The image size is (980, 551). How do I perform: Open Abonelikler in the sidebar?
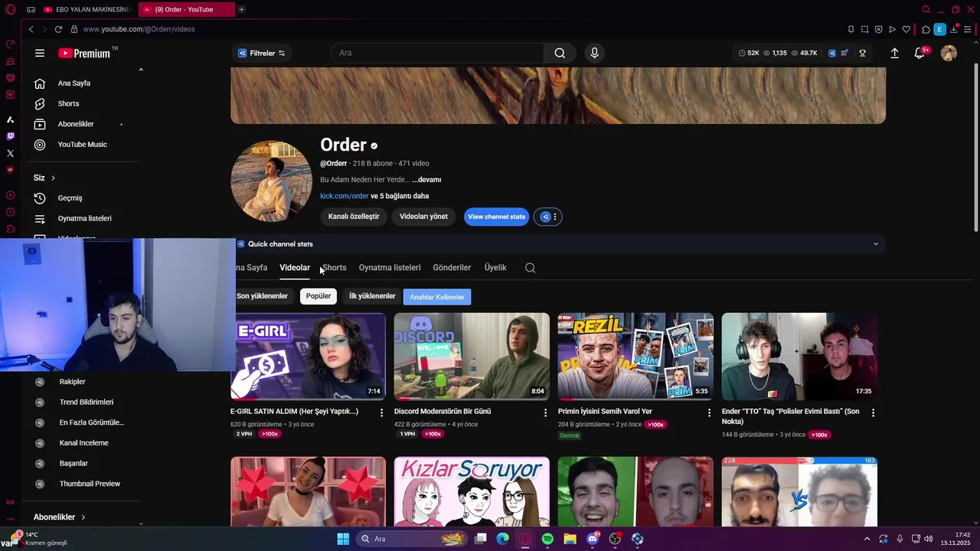pyautogui.click(x=76, y=124)
